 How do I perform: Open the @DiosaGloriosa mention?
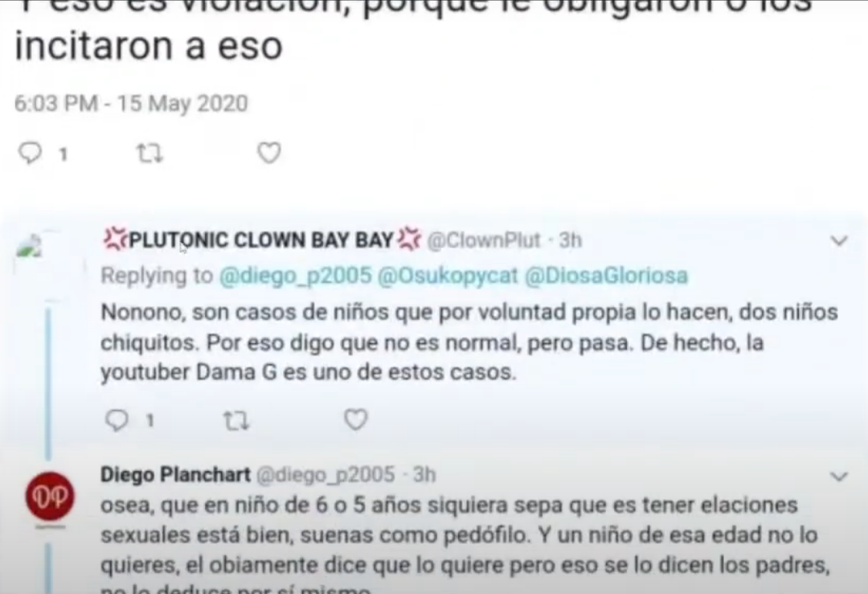point(606,276)
